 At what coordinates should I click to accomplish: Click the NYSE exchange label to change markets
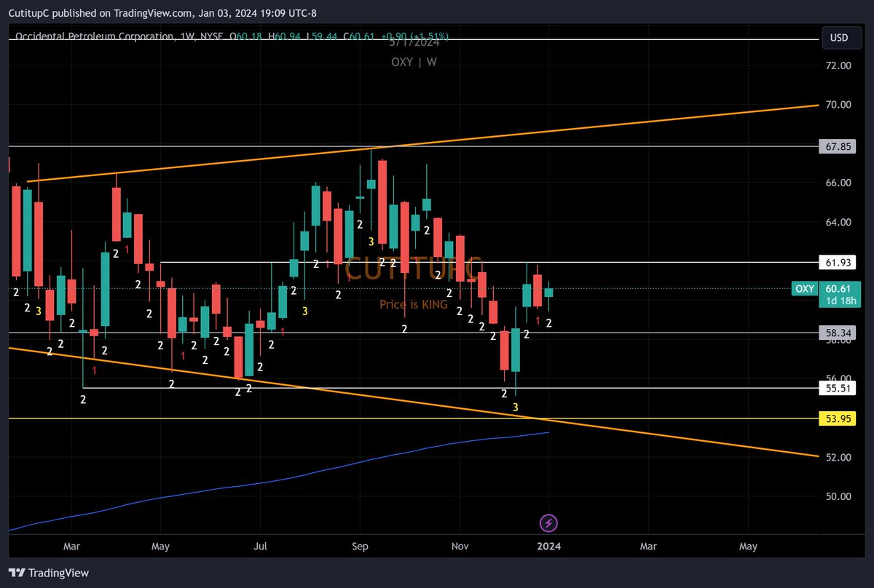(211, 36)
